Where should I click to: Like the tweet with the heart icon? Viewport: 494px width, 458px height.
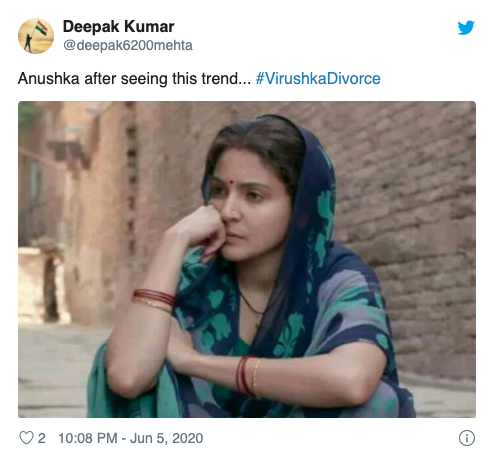click(26, 438)
